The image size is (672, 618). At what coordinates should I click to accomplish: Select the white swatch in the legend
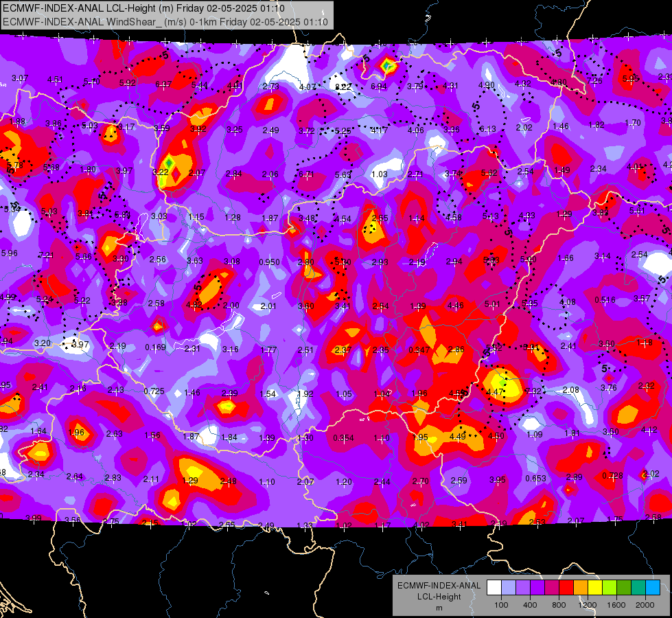pos(494,588)
